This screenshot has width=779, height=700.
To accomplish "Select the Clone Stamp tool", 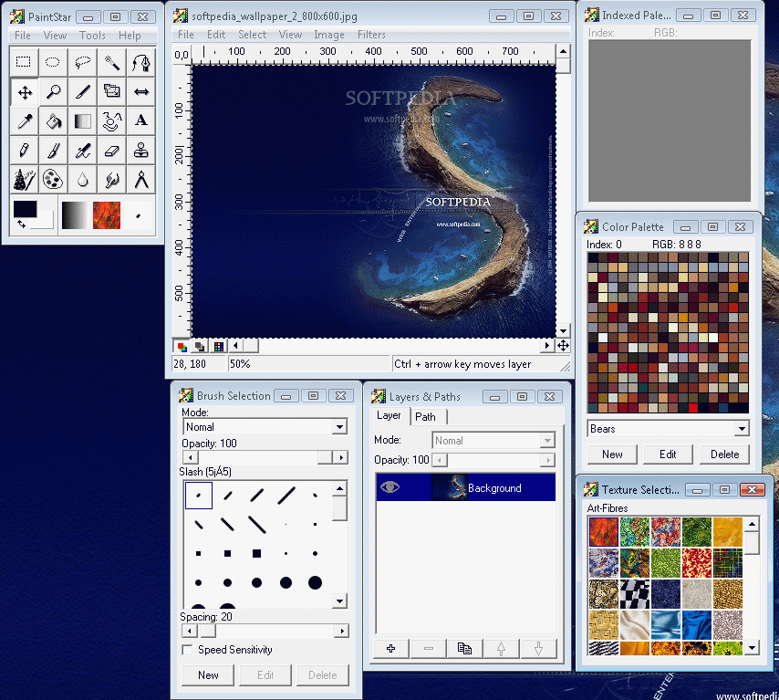I will coord(140,150).
